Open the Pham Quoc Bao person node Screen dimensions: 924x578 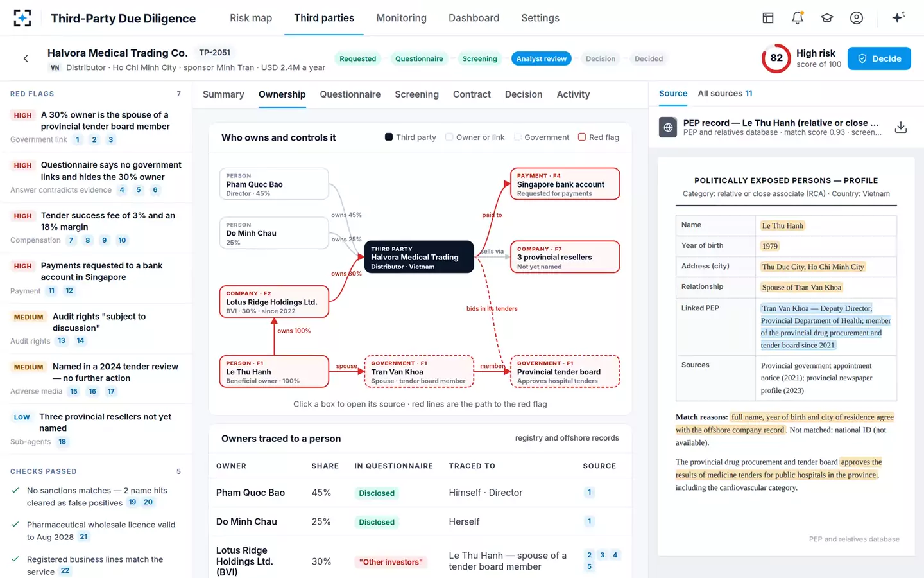click(x=274, y=184)
